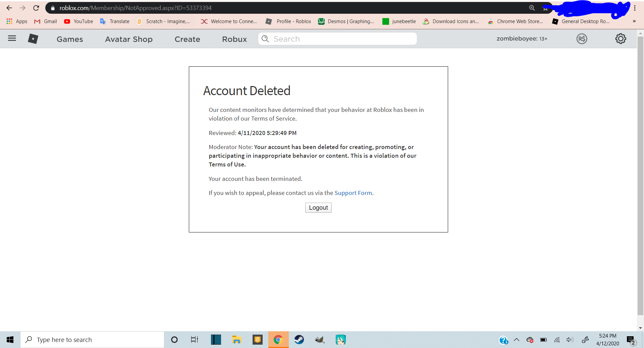This screenshot has height=348, width=644.
Task: Open the Create tab
Action: tap(187, 39)
